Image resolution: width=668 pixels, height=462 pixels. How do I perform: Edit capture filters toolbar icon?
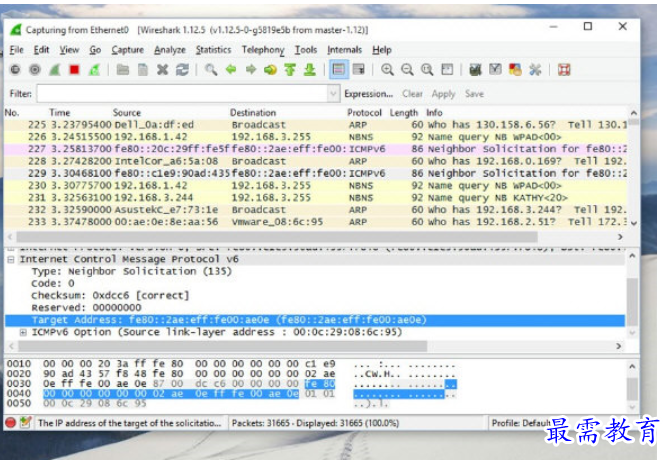475,69
